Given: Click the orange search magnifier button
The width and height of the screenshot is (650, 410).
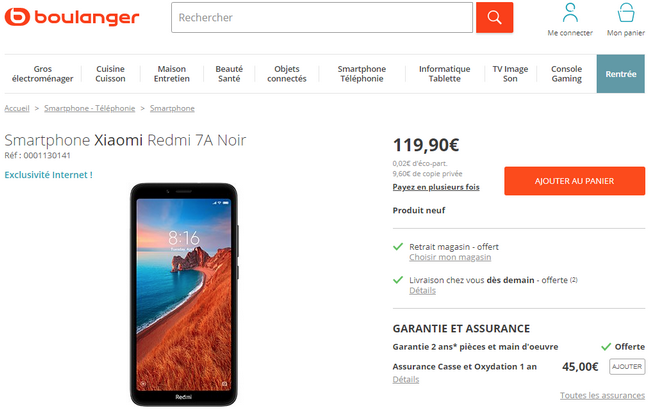Looking at the screenshot, I should coord(494,17).
